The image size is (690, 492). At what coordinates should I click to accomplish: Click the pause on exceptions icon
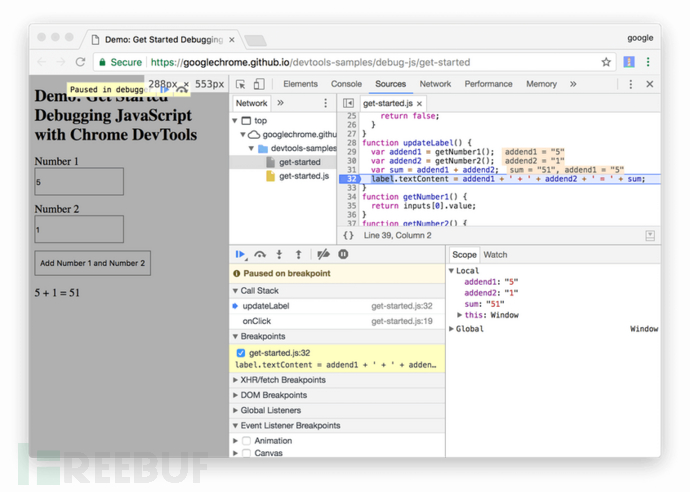coord(343,255)
